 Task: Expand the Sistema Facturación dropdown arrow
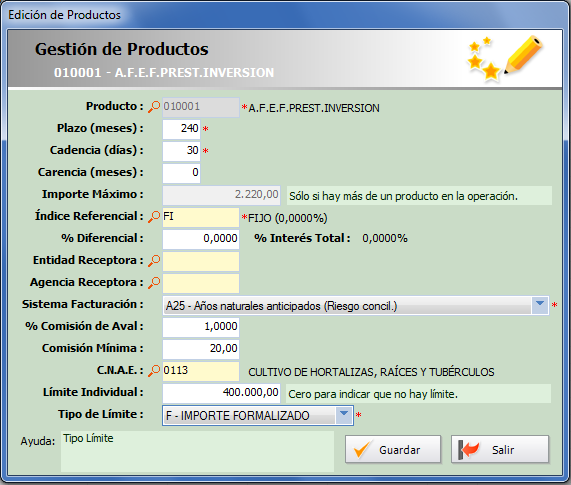tap(540, 305)
